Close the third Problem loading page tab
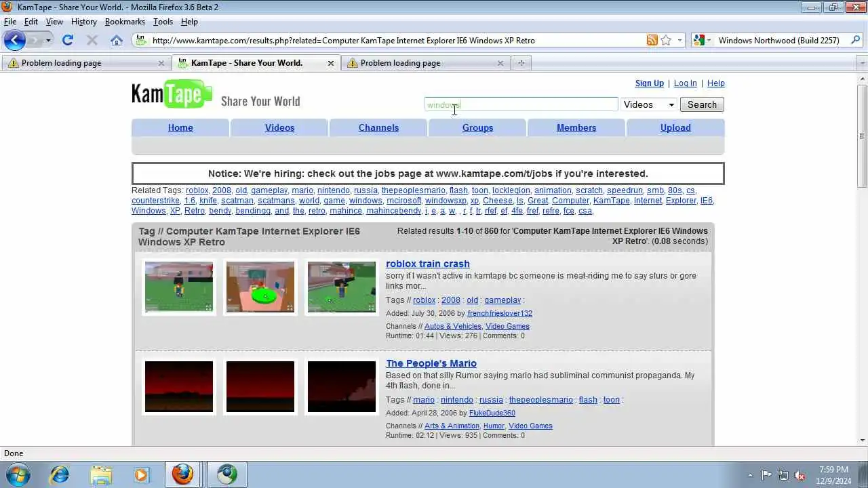This screenshot has height=488, width=868. 500,63
